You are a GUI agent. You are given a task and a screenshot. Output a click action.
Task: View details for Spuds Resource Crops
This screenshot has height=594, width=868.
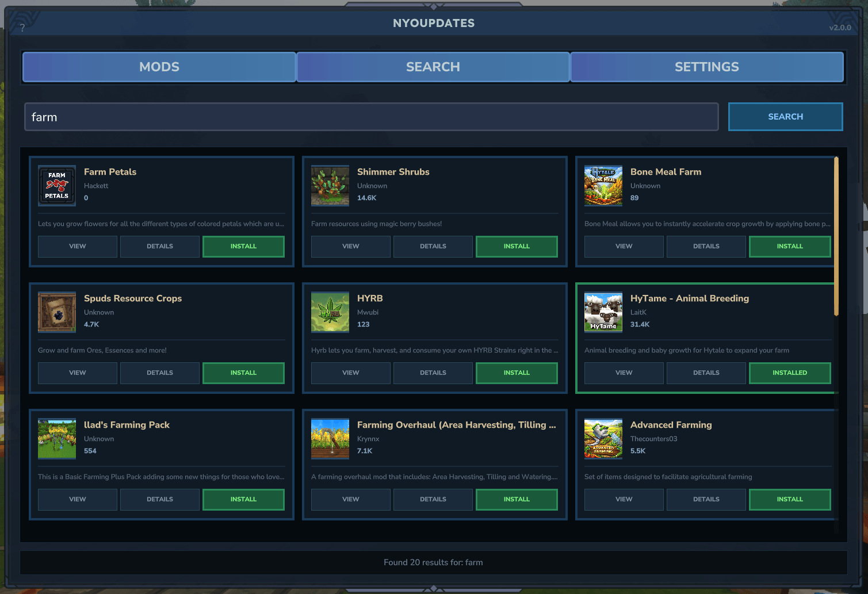click(160, 373)
